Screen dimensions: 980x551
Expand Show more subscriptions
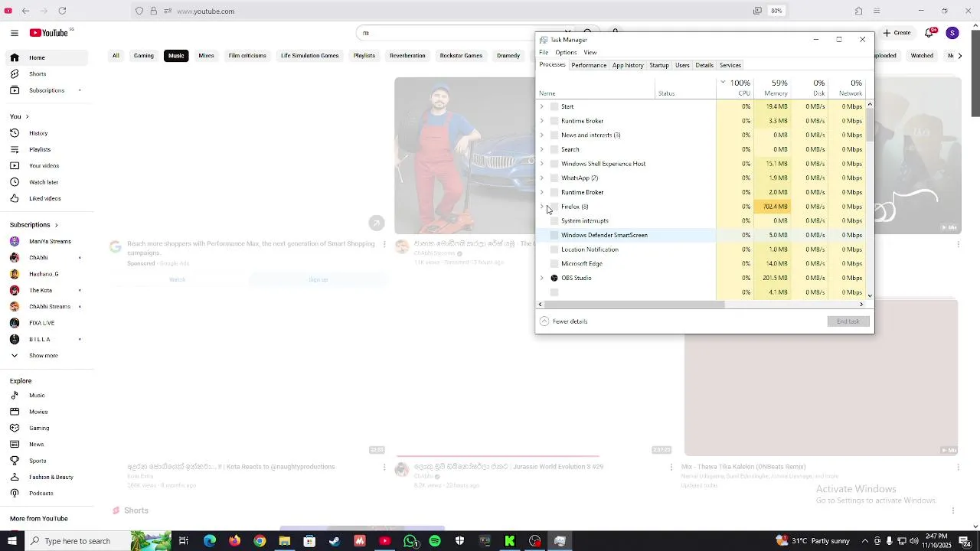click(x=46, y=356)
